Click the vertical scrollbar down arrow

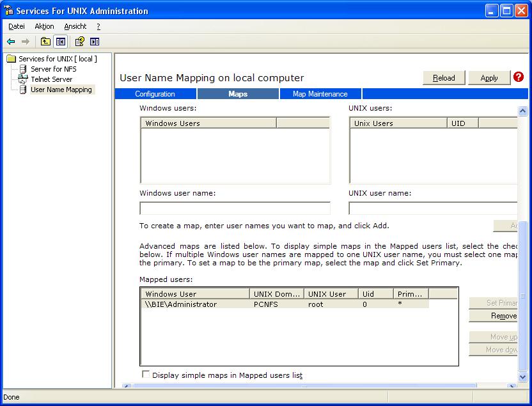pyautogui.click(x=523, y=377)
